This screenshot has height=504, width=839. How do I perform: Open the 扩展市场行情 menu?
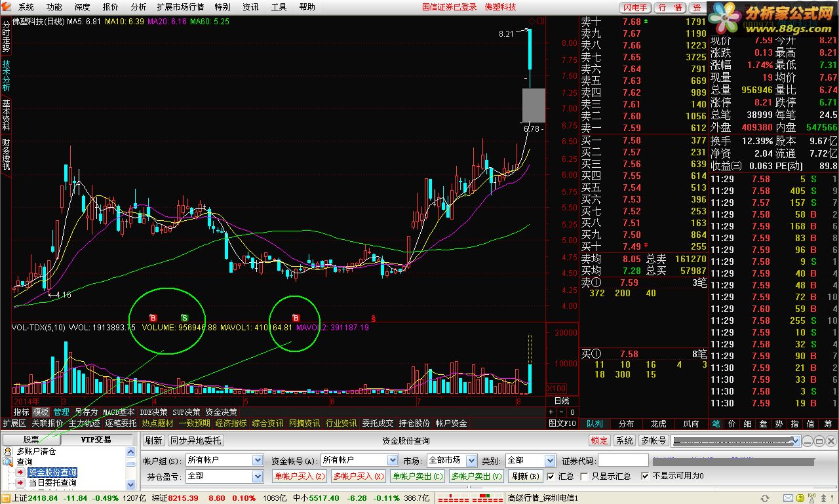coord(180,7)
